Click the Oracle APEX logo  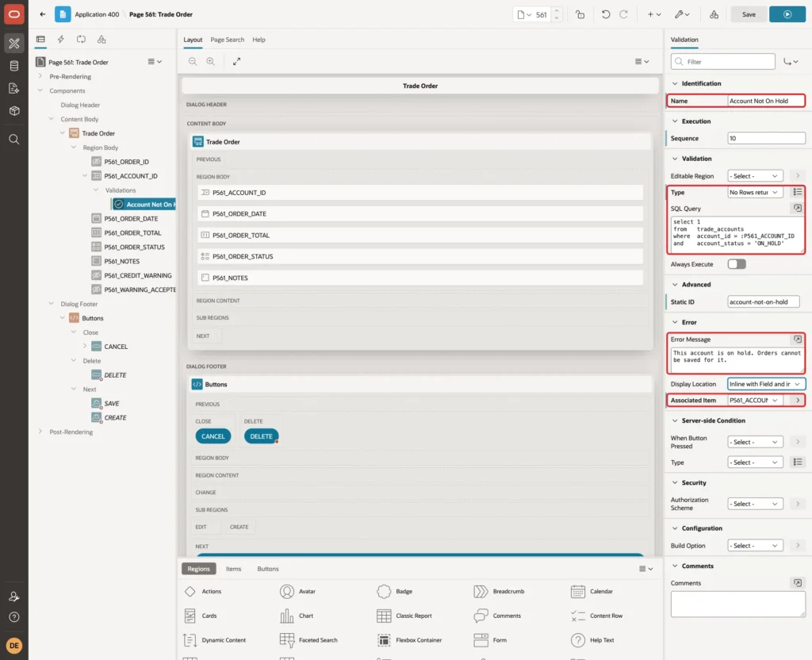(x=14, y=14)
